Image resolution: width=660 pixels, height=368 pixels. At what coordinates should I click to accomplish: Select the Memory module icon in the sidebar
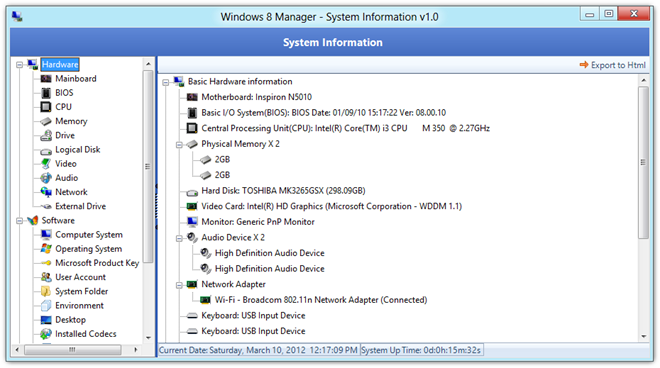[x=46, y=121]
